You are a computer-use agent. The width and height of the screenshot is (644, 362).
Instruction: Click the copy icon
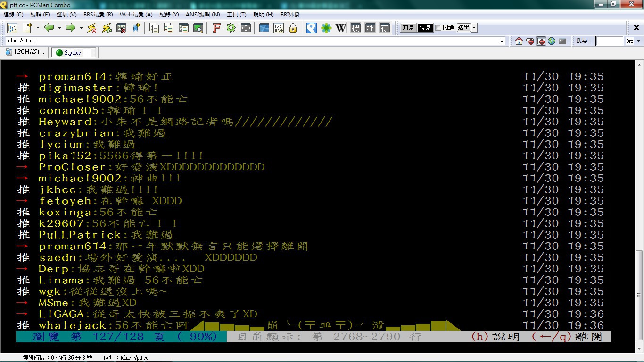[154, 28]
